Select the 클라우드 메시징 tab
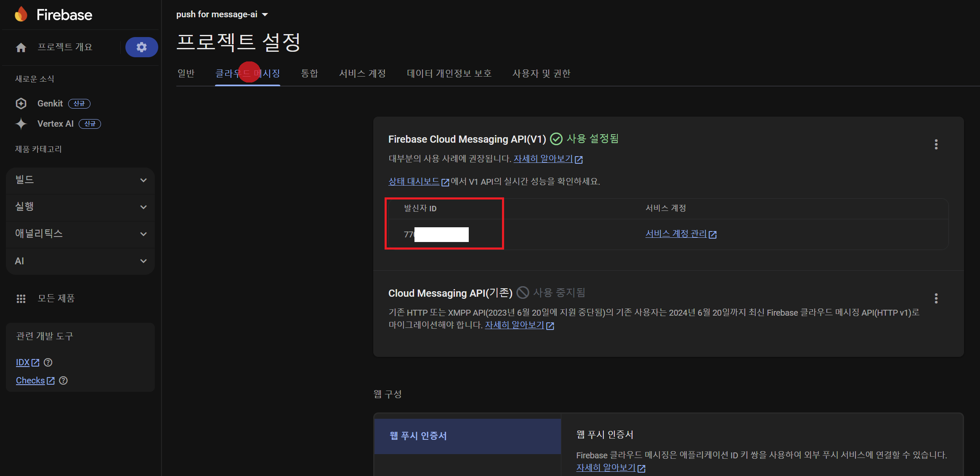Image resolution: width=980 pixels, height=476 pixels. coord(247,74)
